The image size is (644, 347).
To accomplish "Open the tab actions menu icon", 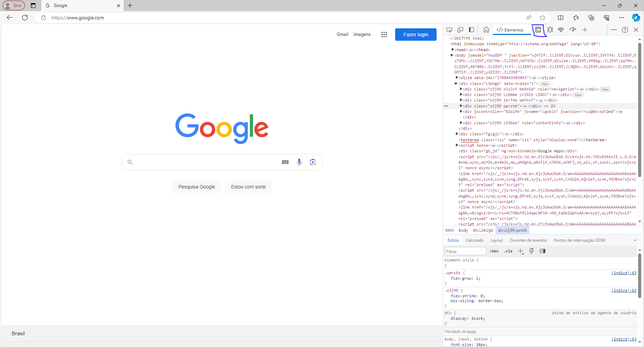I will pyautogui.click(x=33, y=6).
